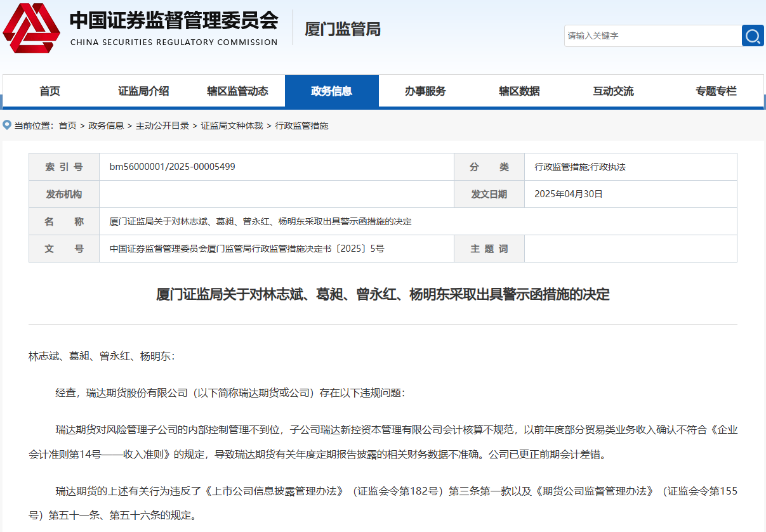
Task: Click the 中国证券监督管理委员会 site title
Action: pos(173,20)
